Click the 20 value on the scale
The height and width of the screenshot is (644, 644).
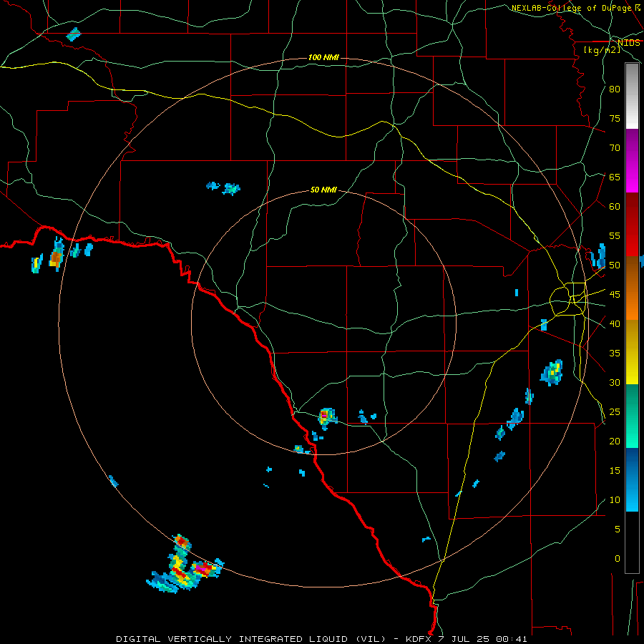pos(615,441)
